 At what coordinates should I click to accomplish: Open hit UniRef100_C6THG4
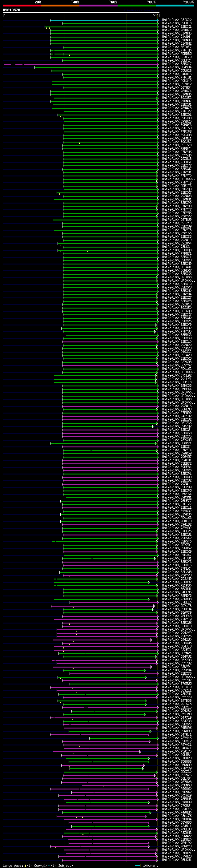pyautogui.click(x=177, y=88)
